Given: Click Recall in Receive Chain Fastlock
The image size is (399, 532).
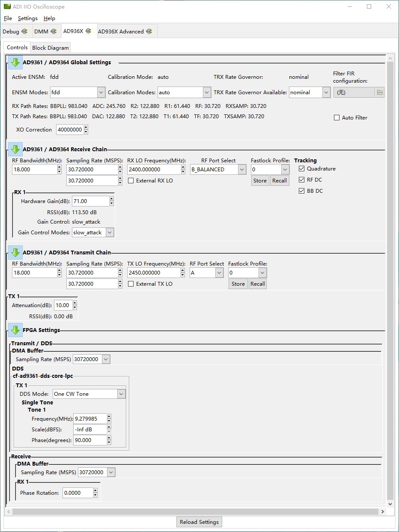Looking at the screenshot, I should click(x=280, y=181).
